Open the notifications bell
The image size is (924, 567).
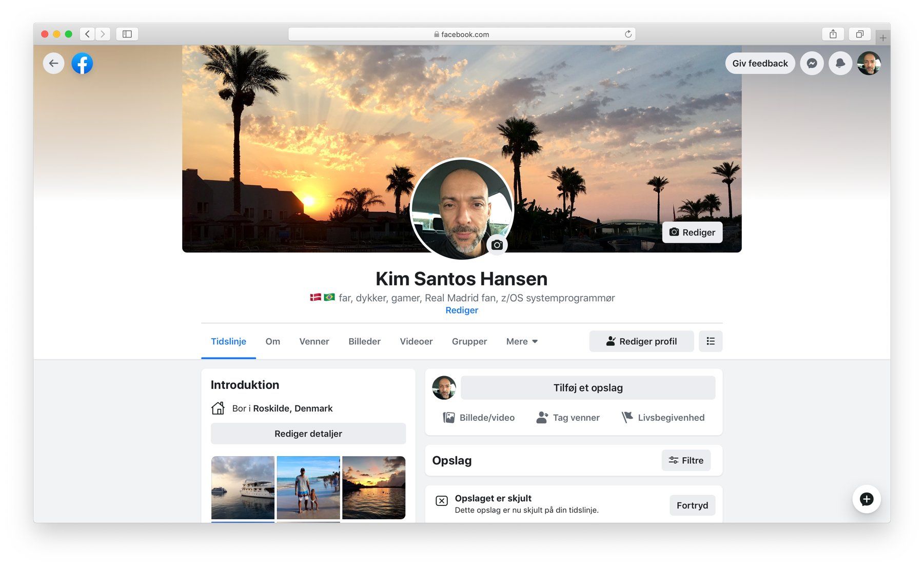841,63
